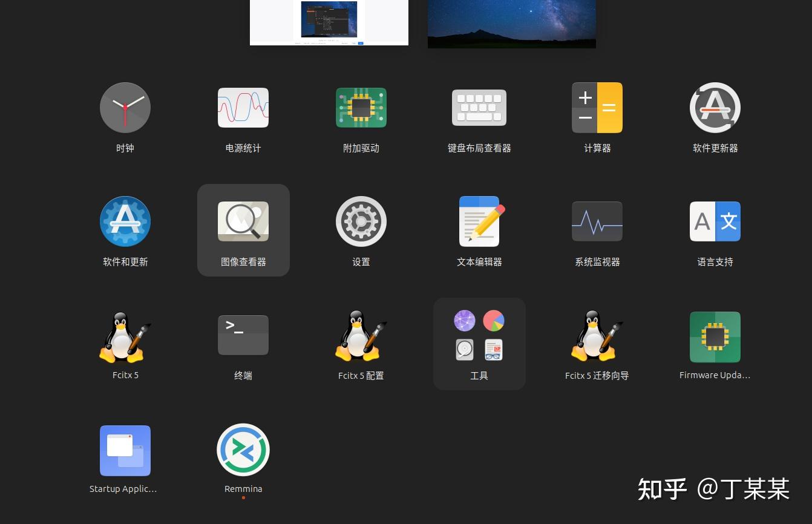812x524 pixels.
Task: Open 软件和更新 software sources
Action: click(125, 221)
